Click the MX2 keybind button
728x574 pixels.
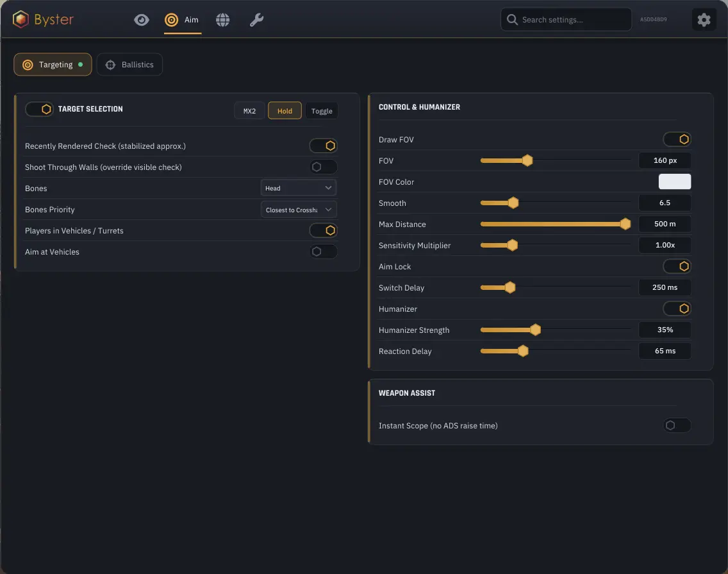point(249,110)
